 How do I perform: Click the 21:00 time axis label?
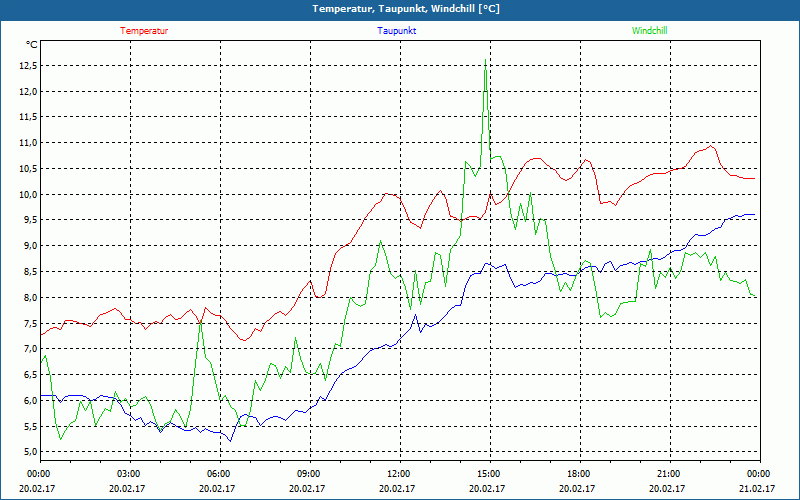pos(670,473)
